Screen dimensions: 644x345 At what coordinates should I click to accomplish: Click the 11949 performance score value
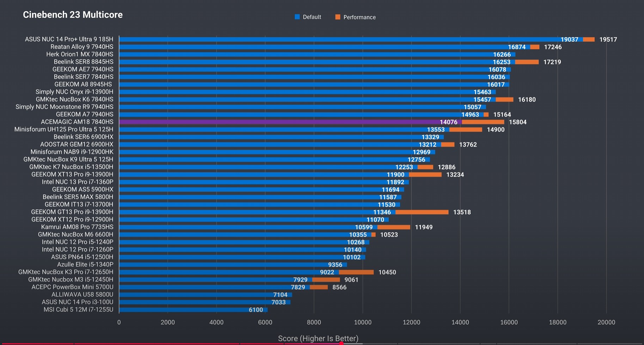pos(424,227)
